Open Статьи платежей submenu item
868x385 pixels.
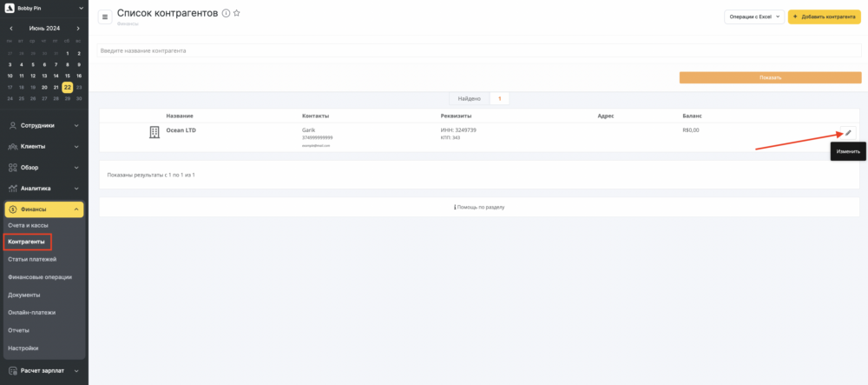(x=32, y=259)
